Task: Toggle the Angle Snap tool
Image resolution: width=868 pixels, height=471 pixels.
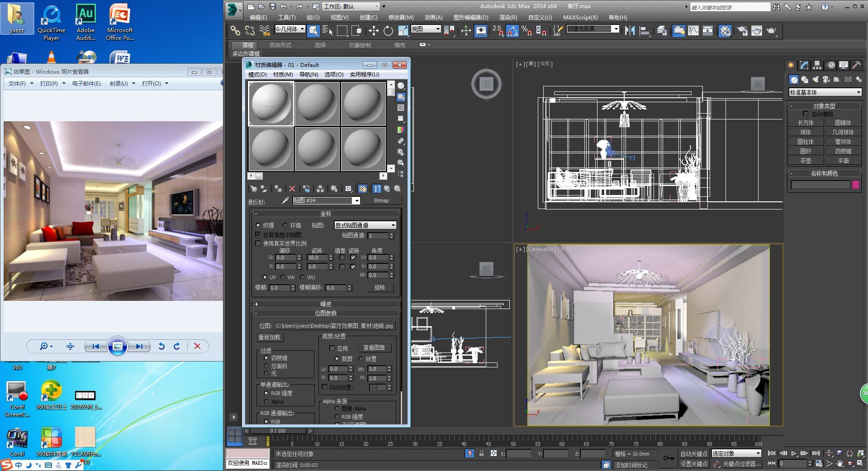Action: click(512, 30)
